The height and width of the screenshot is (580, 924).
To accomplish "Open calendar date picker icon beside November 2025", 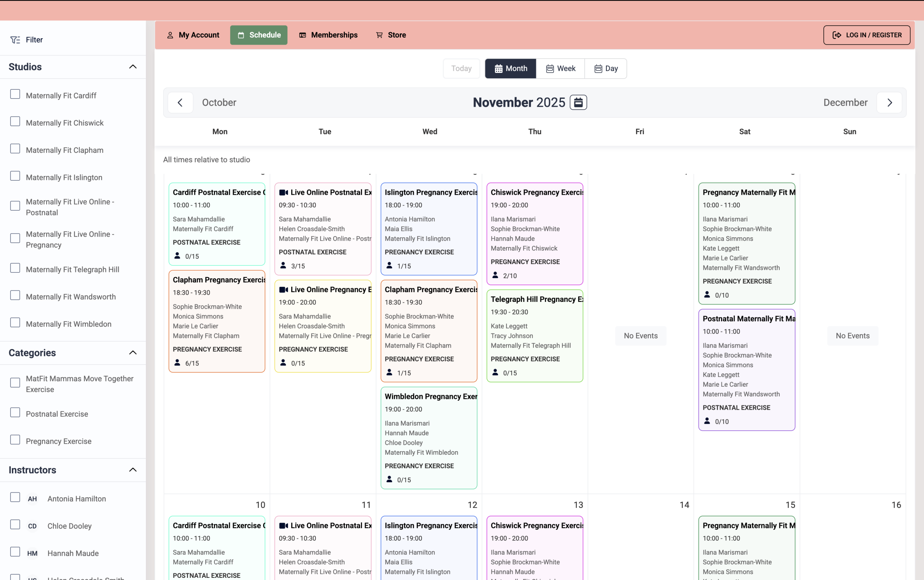I will pyautogui.click(x=578, y=102).
